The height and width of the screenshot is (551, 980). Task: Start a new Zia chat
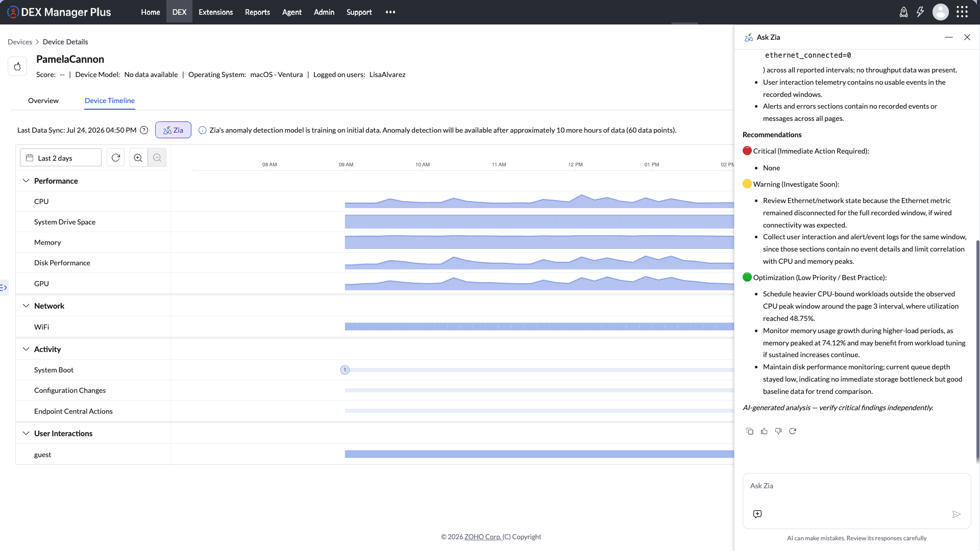coord(757,514)
